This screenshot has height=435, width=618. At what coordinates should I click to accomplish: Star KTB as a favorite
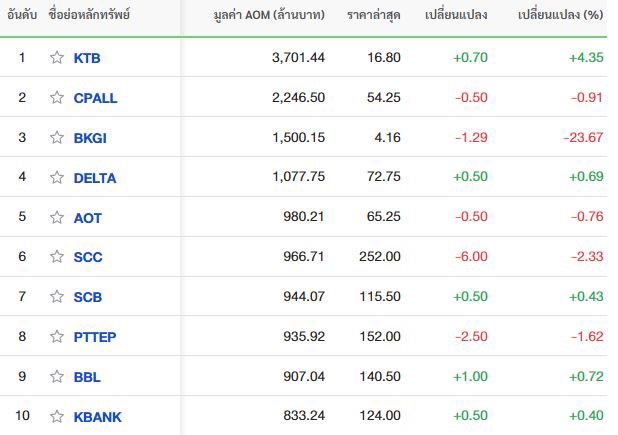coord(57,58)
